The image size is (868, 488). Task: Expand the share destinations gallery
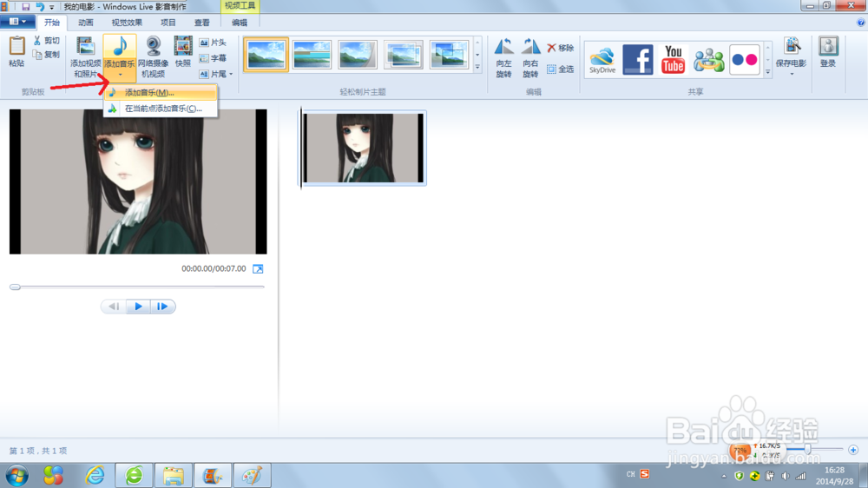(768, 71)
